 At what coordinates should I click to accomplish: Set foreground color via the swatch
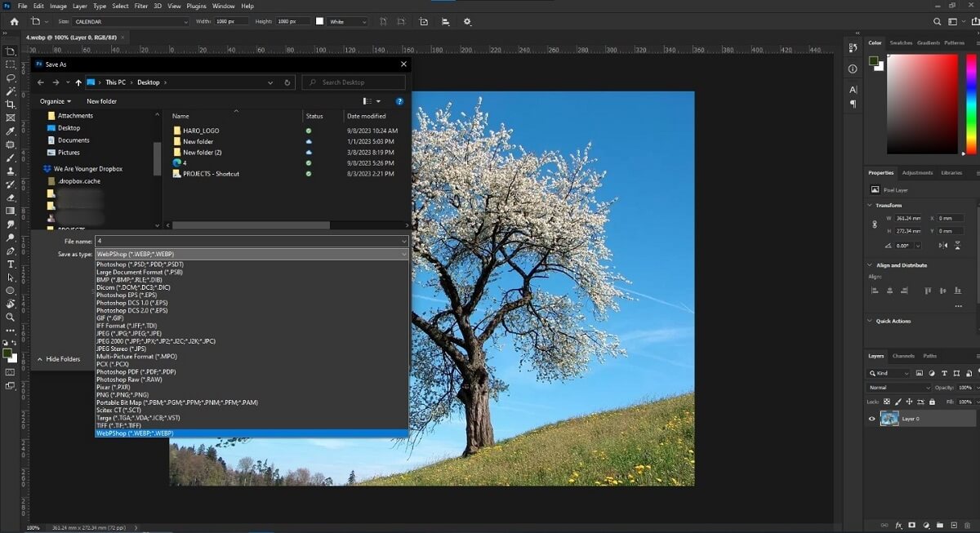coord(7,354)
